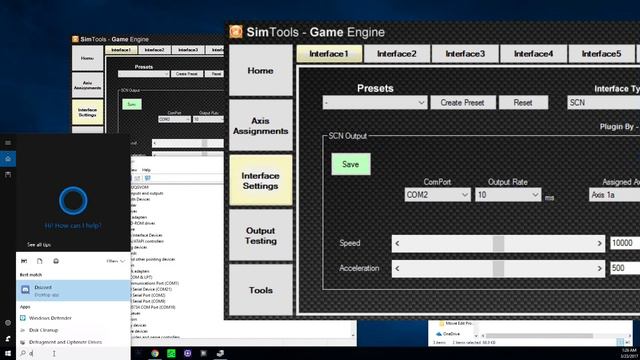The width and height of the screenshot is (640, 360).
Task: Click the See all tips link
Action: click(39, 245)
